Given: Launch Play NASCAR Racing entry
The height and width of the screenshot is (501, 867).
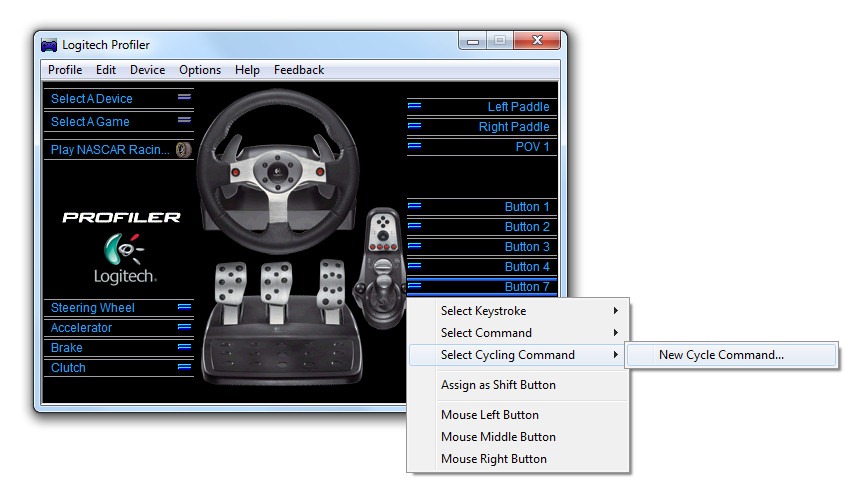Looking at the screenshot, I should click(110, 149).
